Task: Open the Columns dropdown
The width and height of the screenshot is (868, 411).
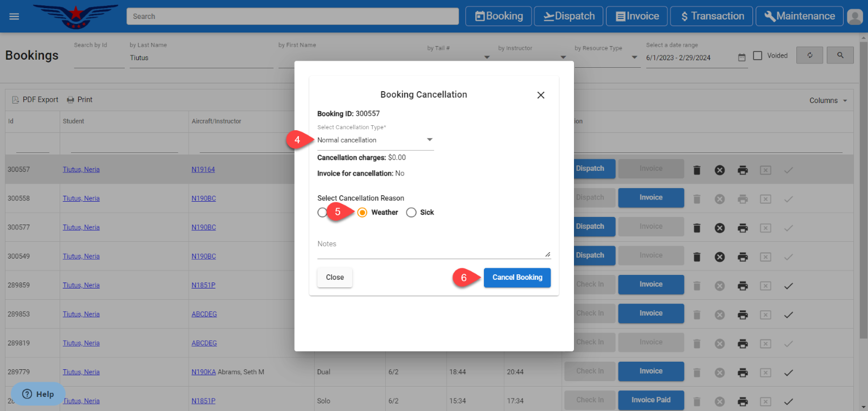Action: [828, 100]
